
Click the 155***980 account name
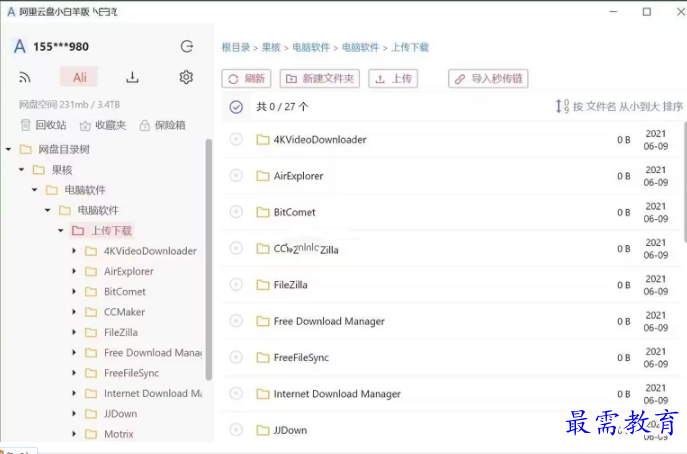tap(61, 46)
